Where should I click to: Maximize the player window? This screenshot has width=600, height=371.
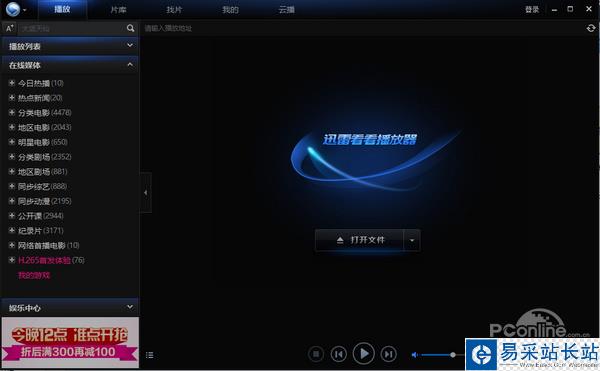[570, 9]
